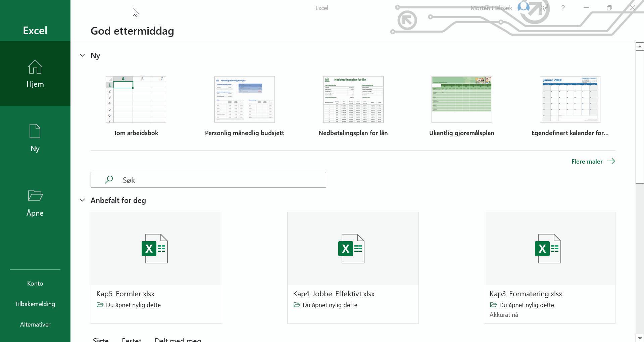The width and height of the screenshot is (644, 342).
Task: Collapse the Ny section chevron
Action: 82,55
